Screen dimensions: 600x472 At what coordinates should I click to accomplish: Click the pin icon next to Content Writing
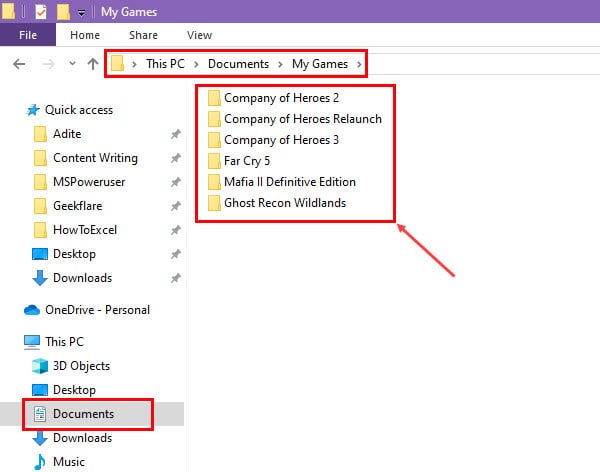[176, 158]
